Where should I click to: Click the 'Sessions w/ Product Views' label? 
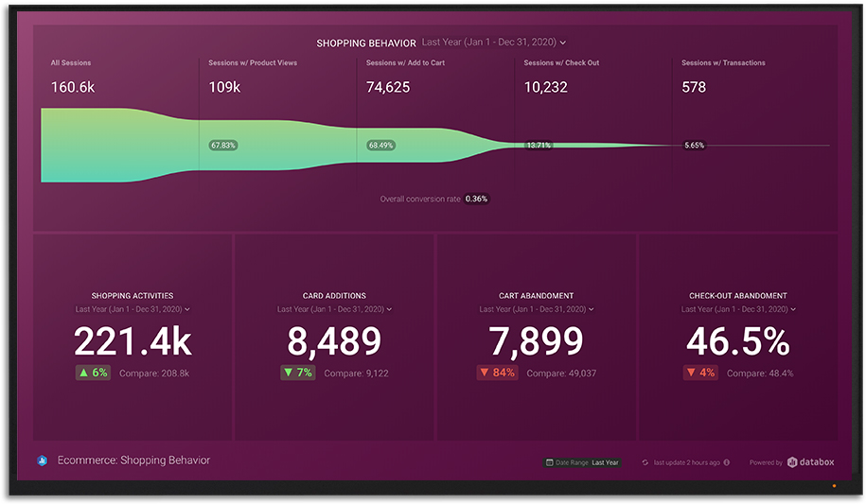pos(253,63)
